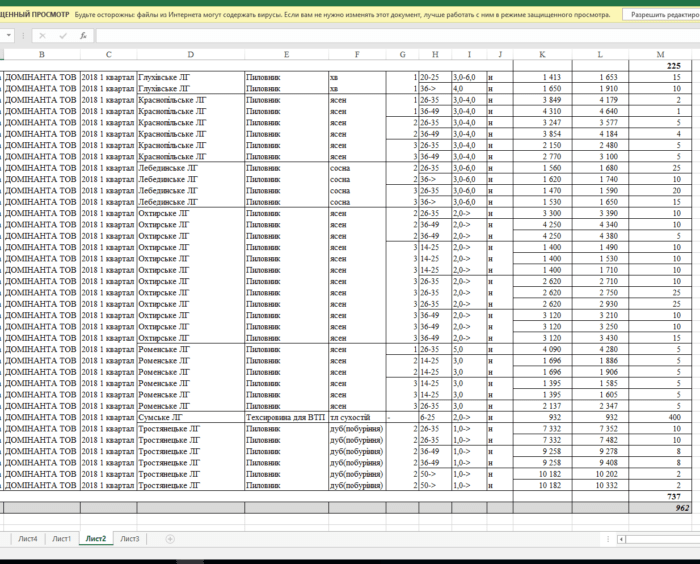The image size is (700, 564).
Task: Switch to the Лист4 sheet tab
Action: pos(28,539)
